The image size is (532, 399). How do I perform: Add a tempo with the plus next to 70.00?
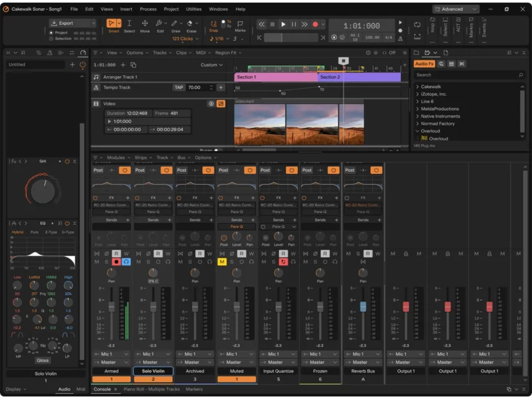(x=221, y=87)
